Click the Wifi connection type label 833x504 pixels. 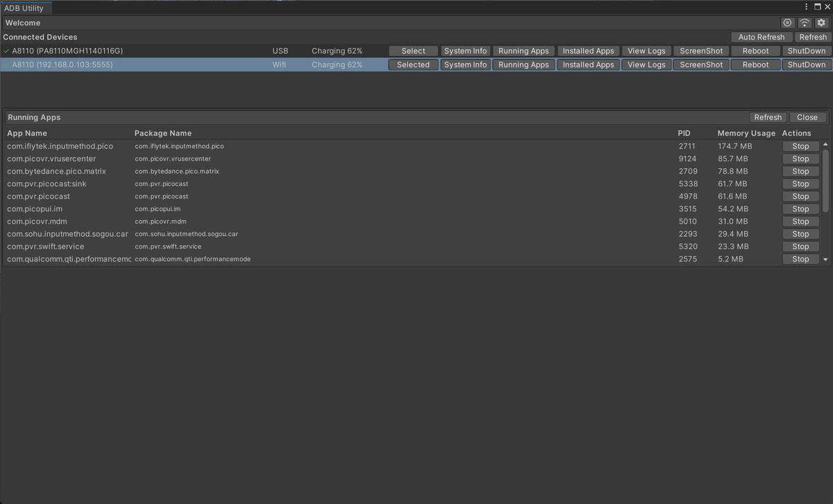(280, 65)
